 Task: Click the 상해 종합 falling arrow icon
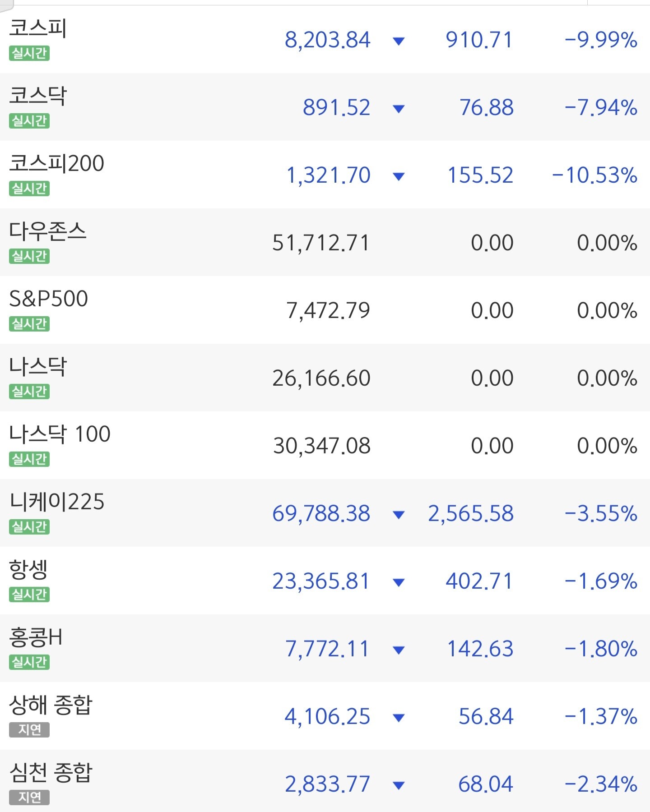point(399,718)
